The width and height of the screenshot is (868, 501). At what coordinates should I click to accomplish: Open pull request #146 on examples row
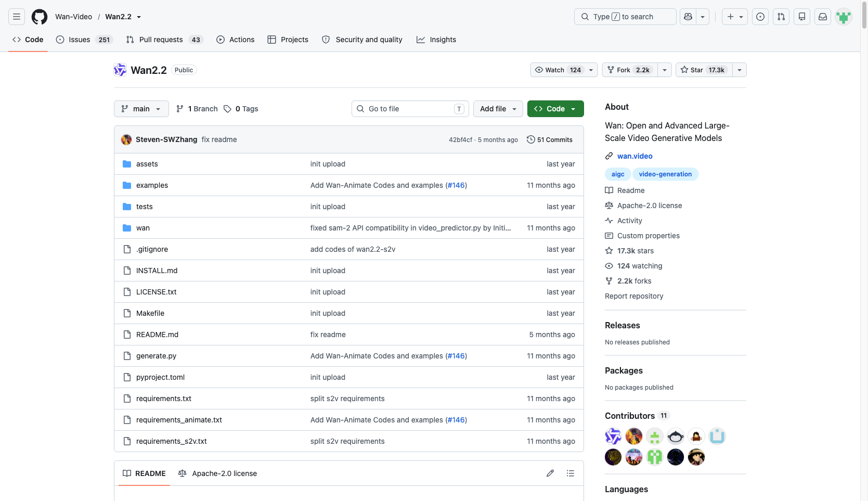pos(456,185)
